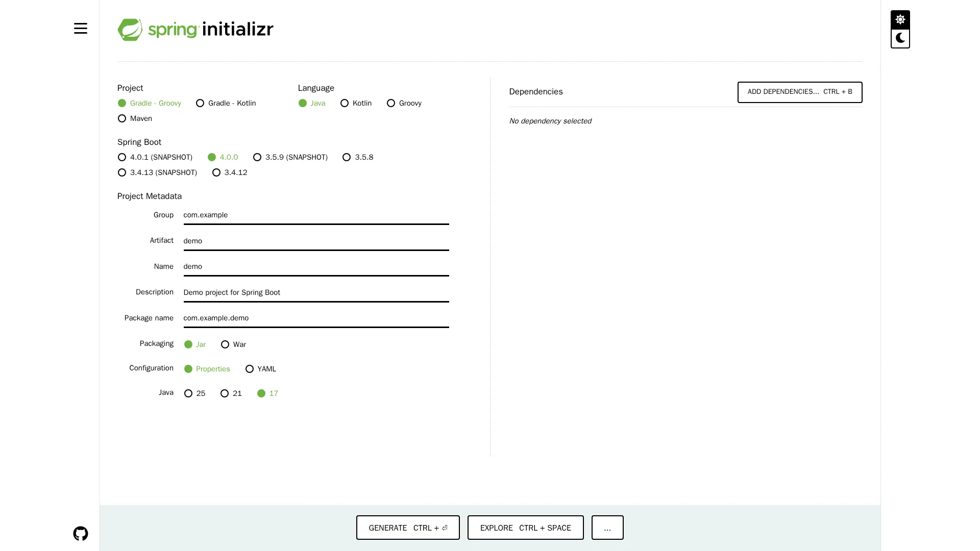980x551 pixels.
Task: Open the GitHub repository link
Action: coord(81,534)
